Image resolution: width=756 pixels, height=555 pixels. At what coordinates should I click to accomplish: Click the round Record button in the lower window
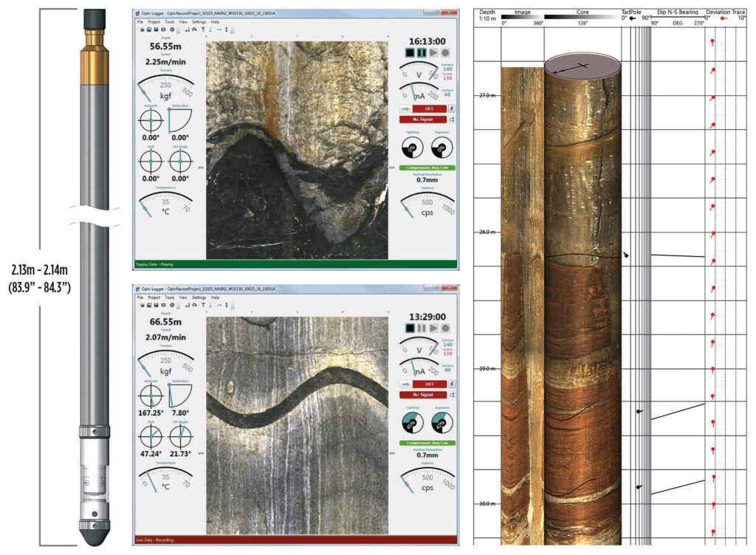[446, 327]
